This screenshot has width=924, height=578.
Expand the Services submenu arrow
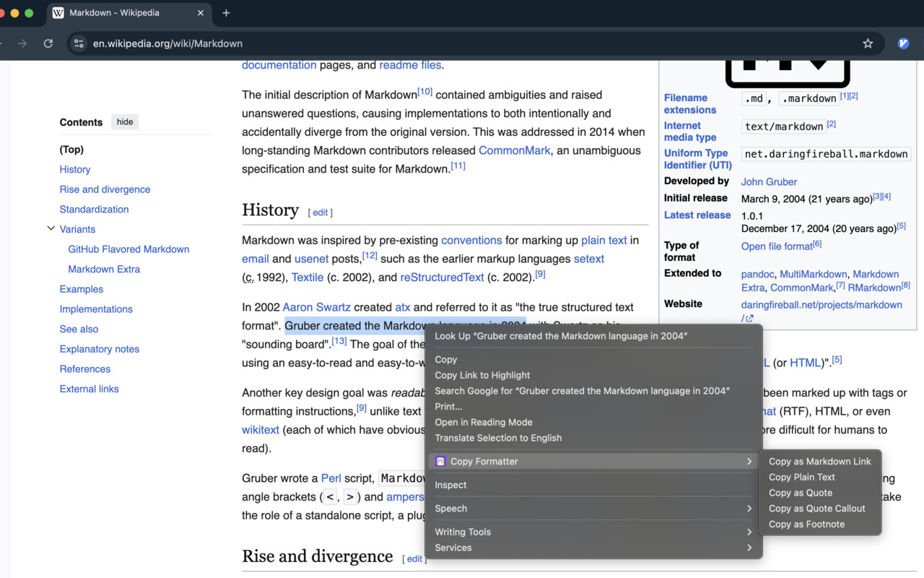pos(749,548)
